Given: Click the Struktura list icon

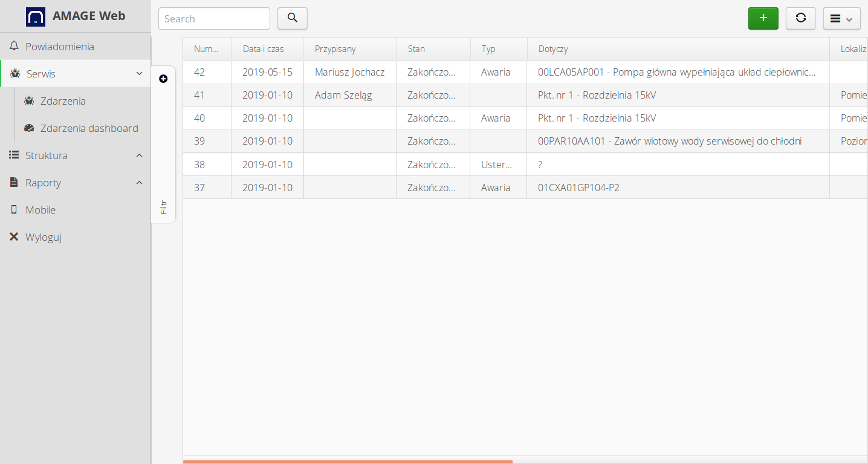Looking at the screenshot, I should click(13, 155).
